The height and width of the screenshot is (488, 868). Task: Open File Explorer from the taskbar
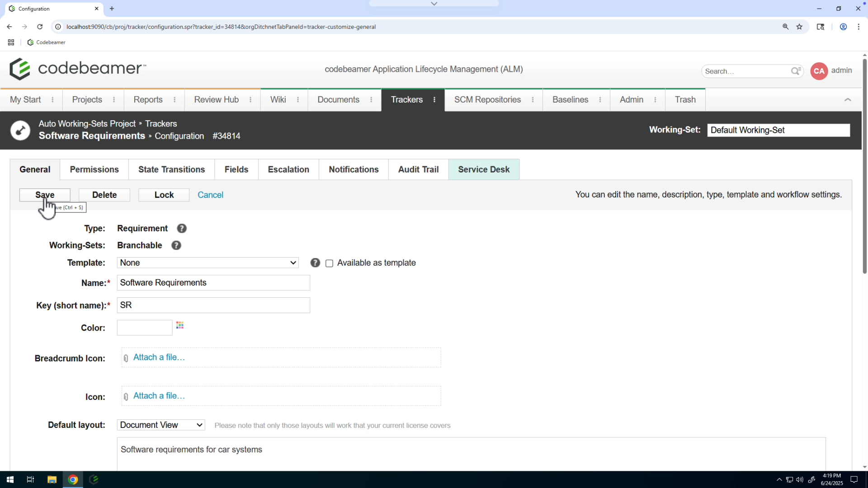coord(52,479)
